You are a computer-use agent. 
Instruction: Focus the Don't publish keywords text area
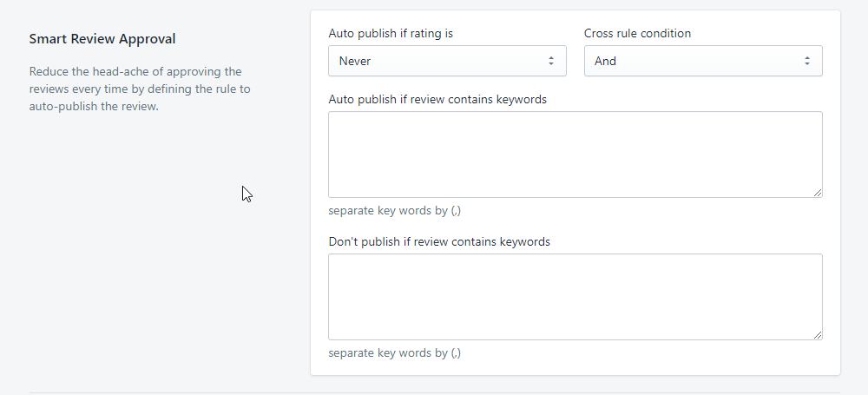[x=575, y=296]
